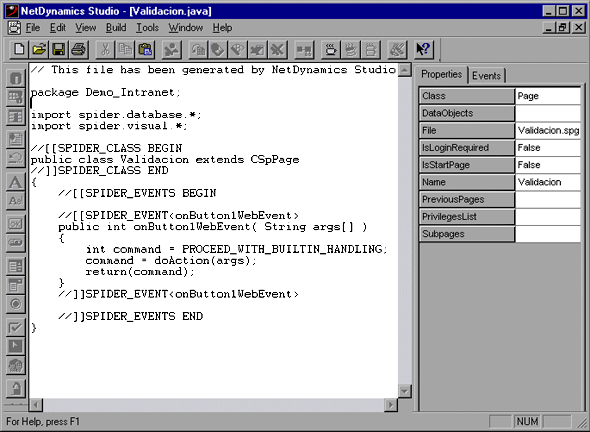Save the file with the floppy disk icon
Viewport: 590px width, 432px height.
(59, 49)
